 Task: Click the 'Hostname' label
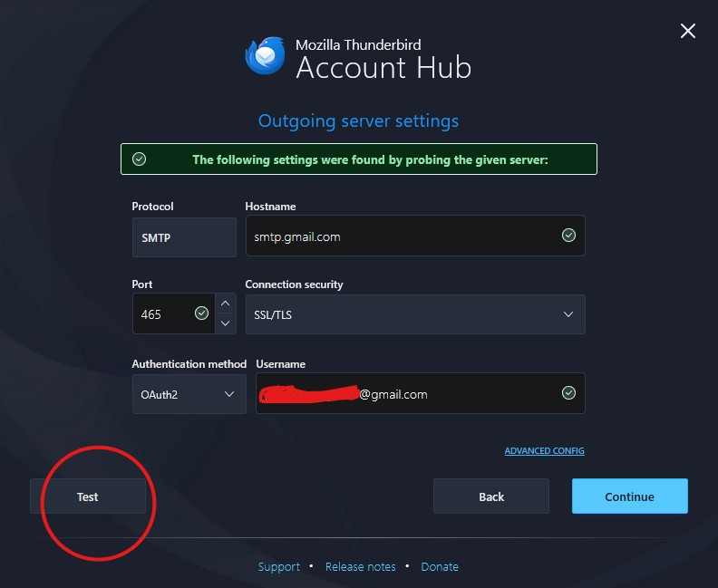(270, 207)
